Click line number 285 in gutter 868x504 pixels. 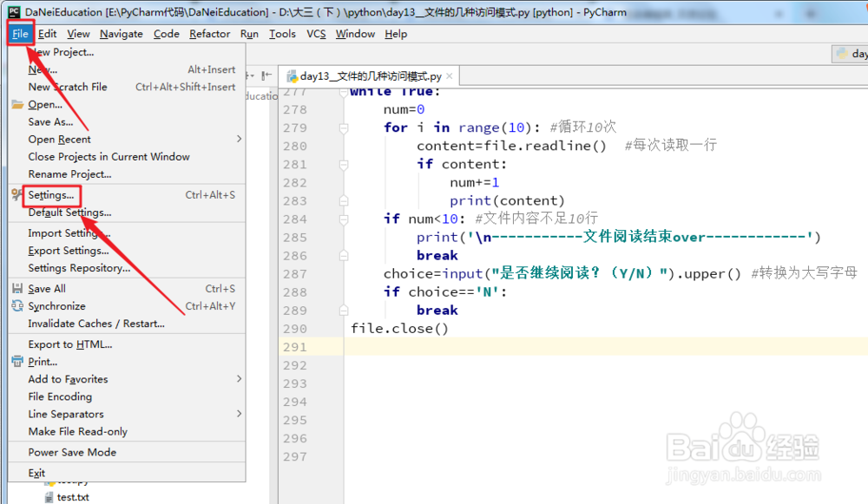click(294, 238)
